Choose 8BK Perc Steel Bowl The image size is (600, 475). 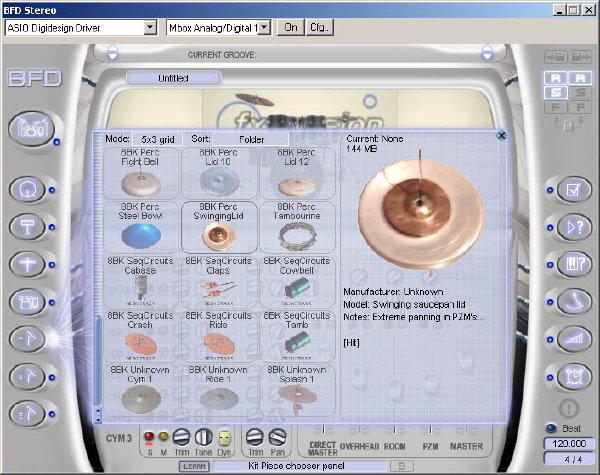pos(141,227)
